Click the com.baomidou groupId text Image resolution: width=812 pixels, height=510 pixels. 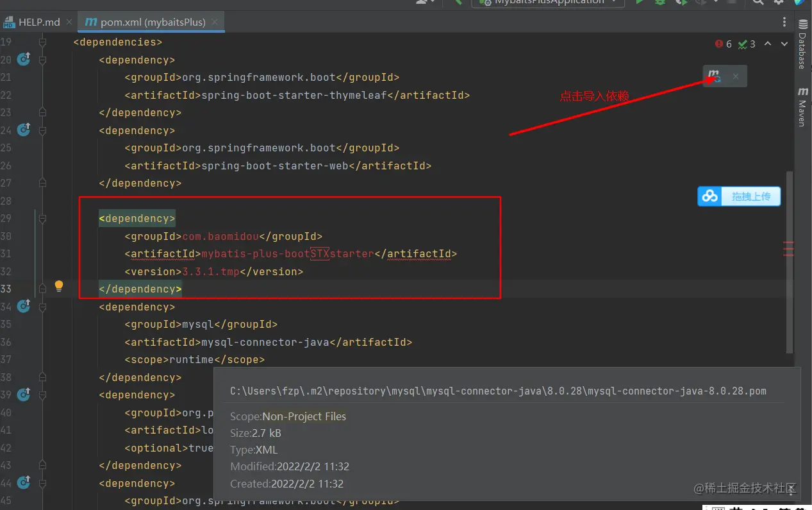(220, 236)
